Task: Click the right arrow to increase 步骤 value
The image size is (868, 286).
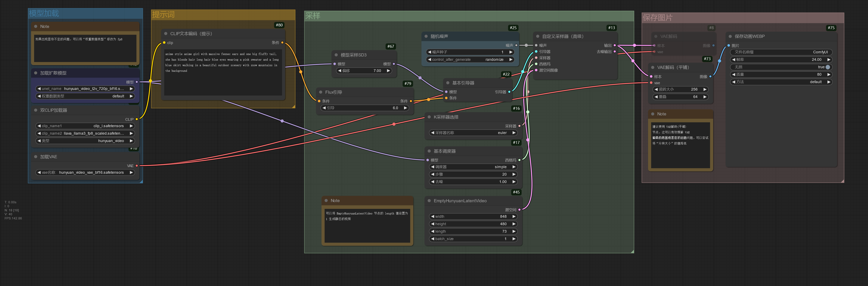Action: pos(514,174)
